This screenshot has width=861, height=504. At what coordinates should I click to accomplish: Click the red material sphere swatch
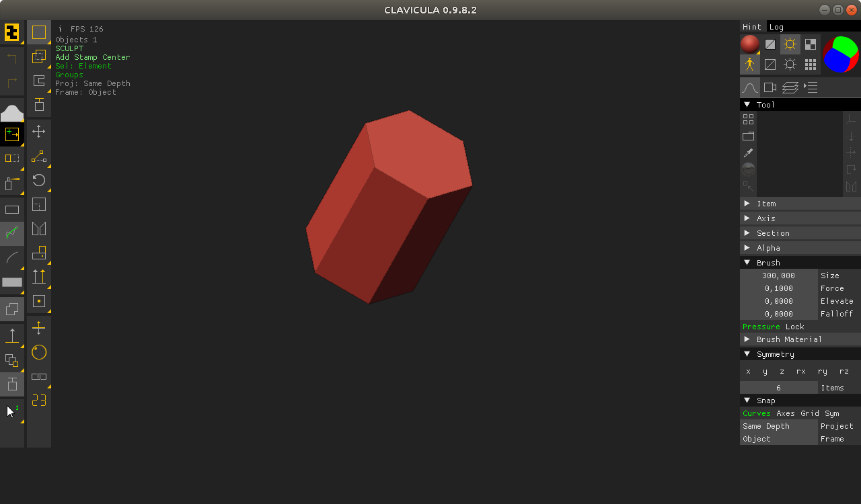[750, 44]
